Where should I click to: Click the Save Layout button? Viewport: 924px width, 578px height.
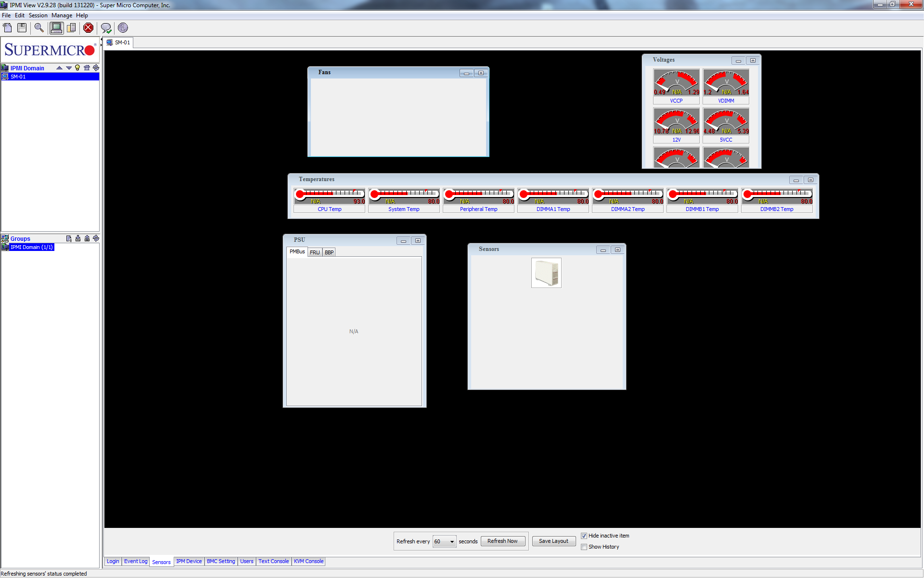(553, 541)
